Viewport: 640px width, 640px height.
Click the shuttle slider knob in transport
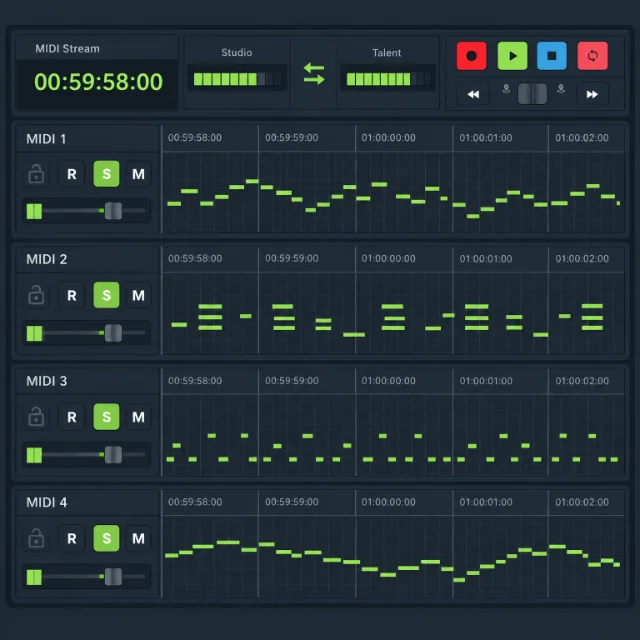pyautogui.click(x=532, y=93)
